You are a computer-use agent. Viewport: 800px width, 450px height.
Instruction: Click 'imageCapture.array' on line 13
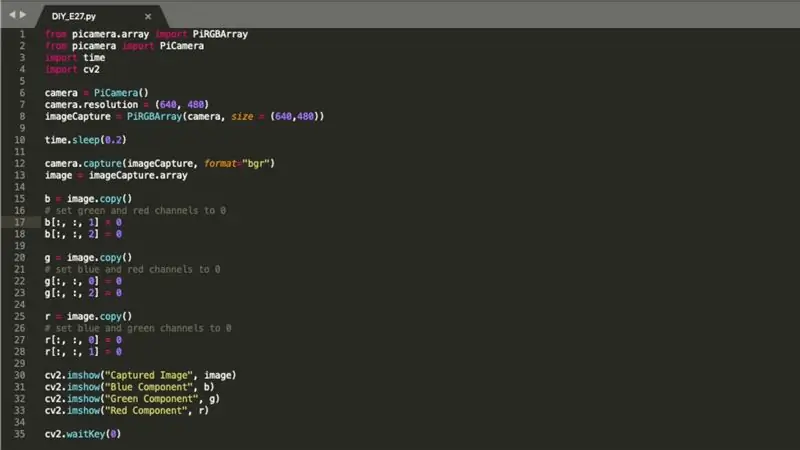click(x=138, y=175)
